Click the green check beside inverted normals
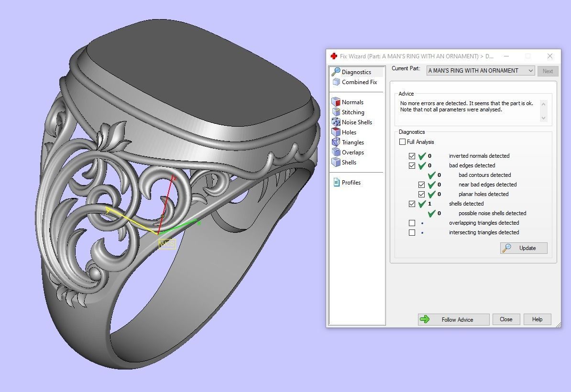571x392 pixels. [422, 156]
